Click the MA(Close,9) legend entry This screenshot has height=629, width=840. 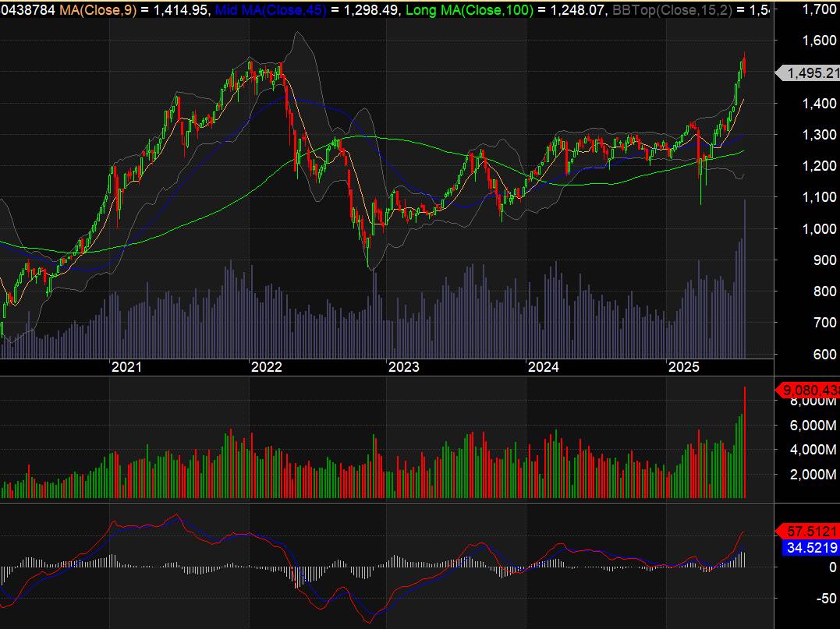tap(97, 9)
